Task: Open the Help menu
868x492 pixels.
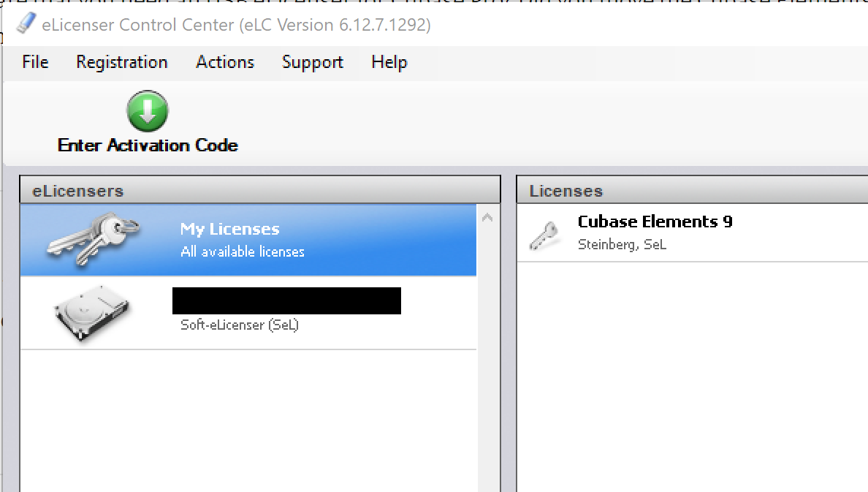Action: pyautogui.click(x=389, y=62)
